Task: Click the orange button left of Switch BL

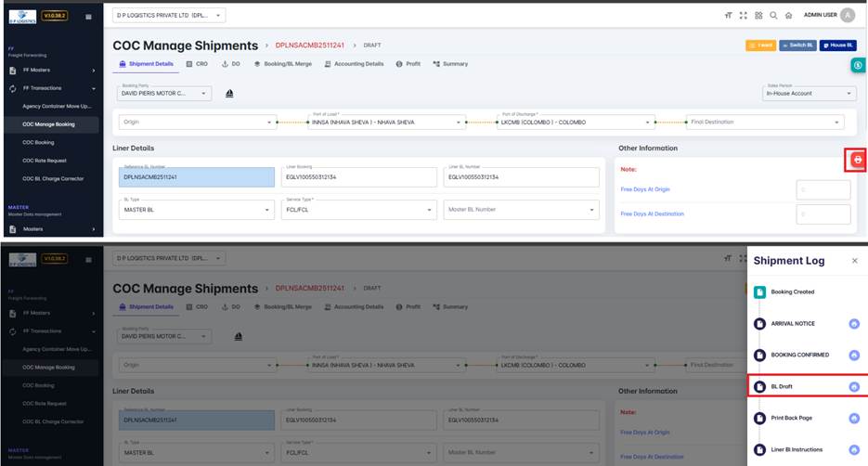Action: pos(760,45)
